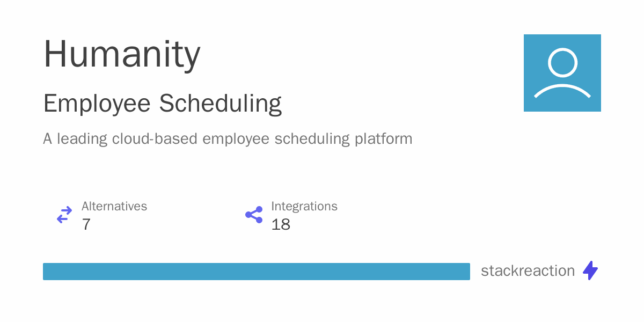
Task: Click the blue horizontal progress bar
Action: point(257,272)
